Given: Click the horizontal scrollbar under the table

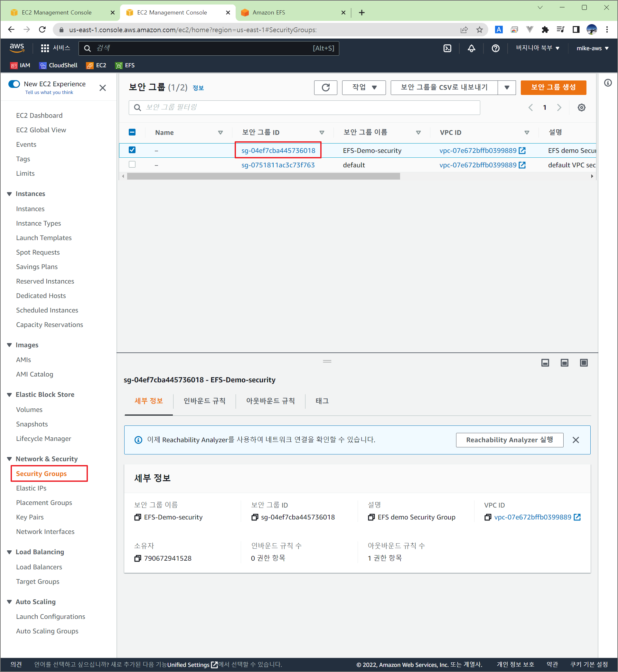Looking at the screenshot, I should pyautogui.click(x=263, y=176).
